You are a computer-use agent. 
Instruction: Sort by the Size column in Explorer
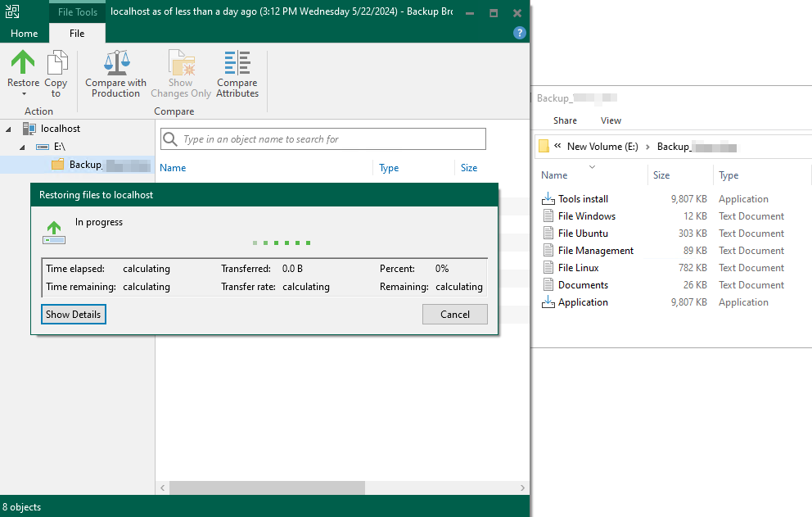tap(661, 175)
